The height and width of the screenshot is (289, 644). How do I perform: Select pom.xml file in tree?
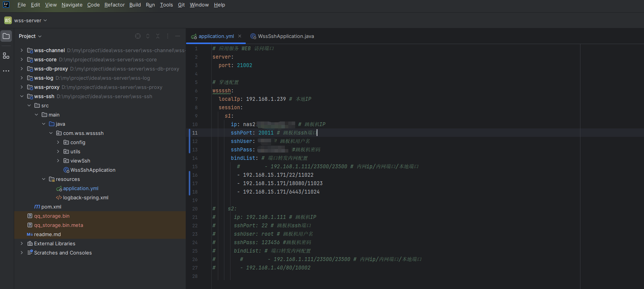click(51, 207)
